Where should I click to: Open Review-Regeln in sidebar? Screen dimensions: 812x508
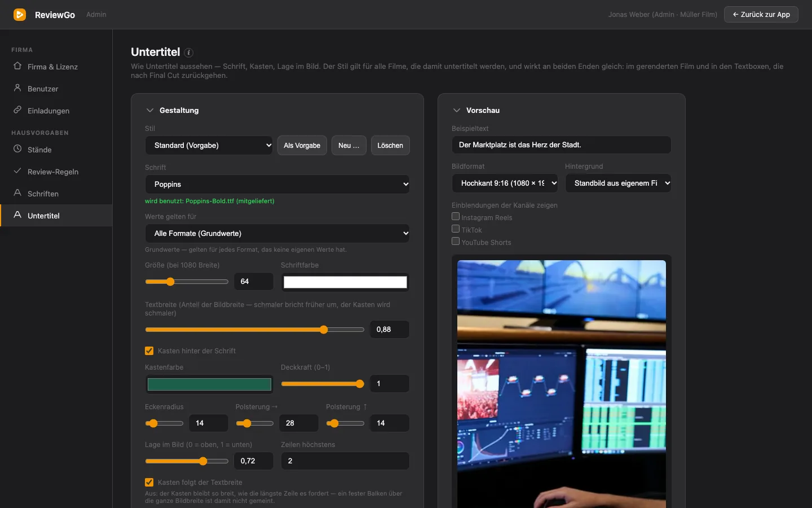(56, 172)
